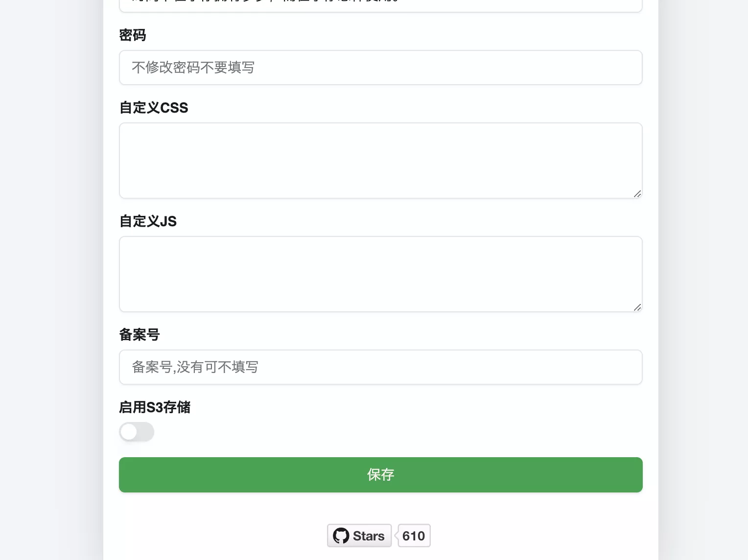Click the 自定义JS label
This screenshot has width=748, height=560.
148,221
